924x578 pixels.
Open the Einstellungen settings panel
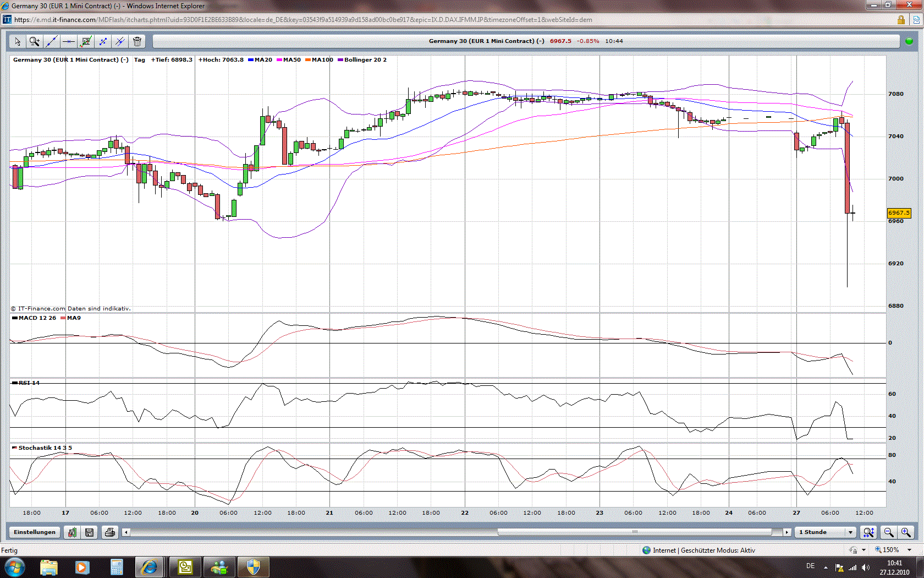35,532
